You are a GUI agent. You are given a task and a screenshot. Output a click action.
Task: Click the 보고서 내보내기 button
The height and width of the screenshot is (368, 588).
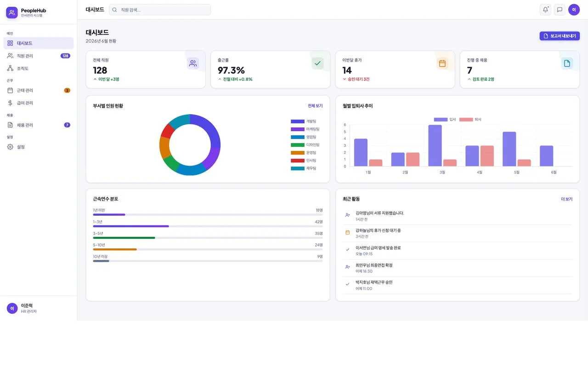point(560,36)
